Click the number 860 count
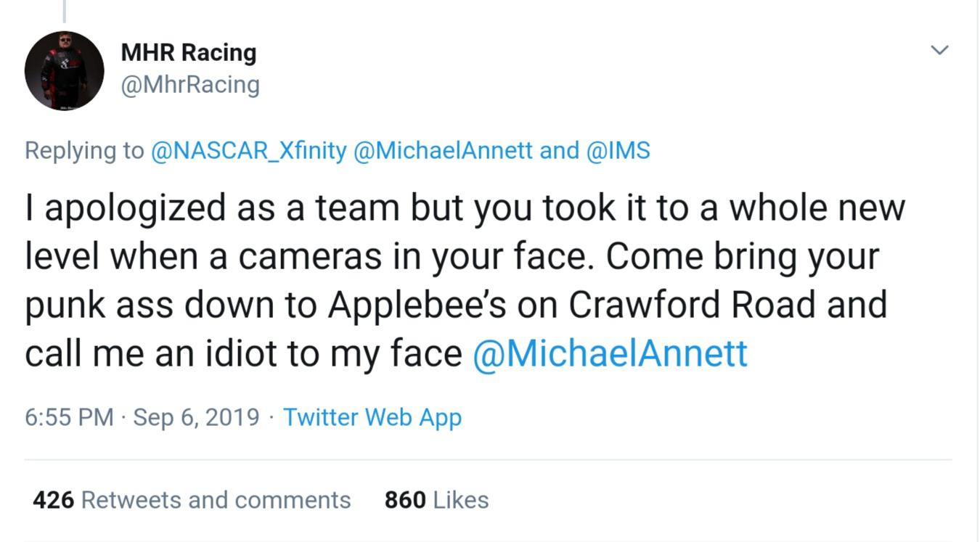Viewport: 980px width, 542px height. (405, 500)
